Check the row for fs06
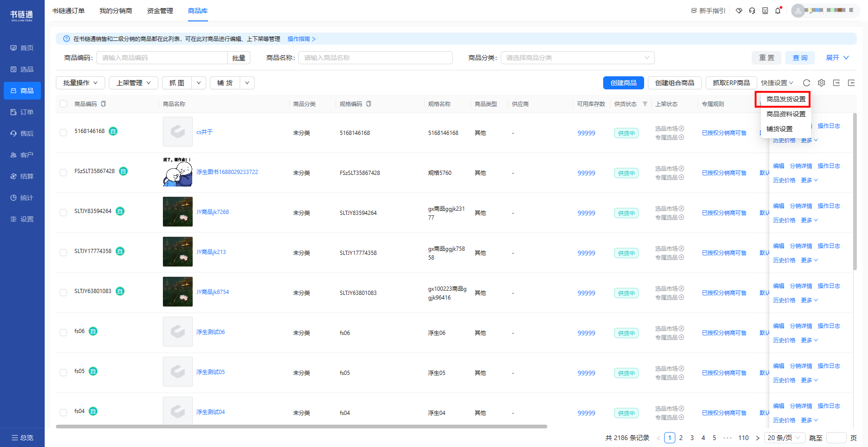The width and height of the screenshot is (868, 447). (63, 333)
